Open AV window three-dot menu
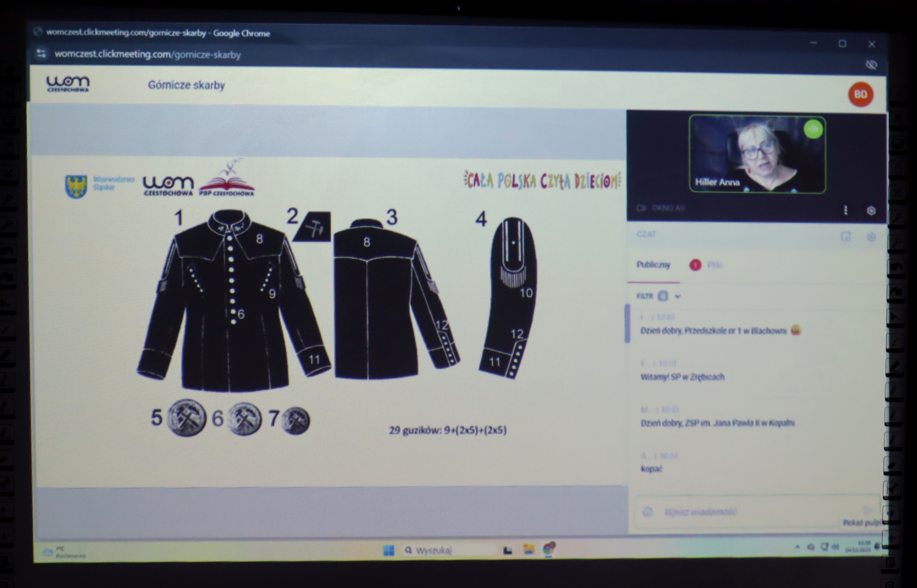The image size is (917, 588). point(846,210)
